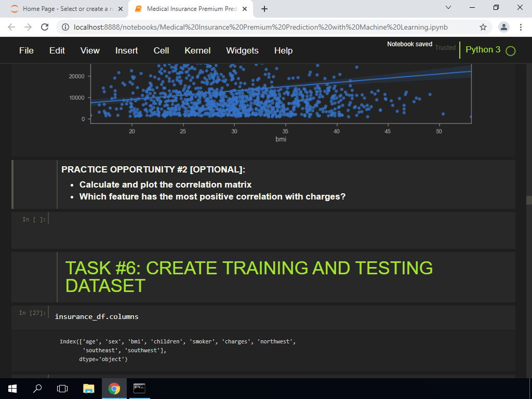Image resolution: width=532 pixels, height=399 pixels.
Task: Open the Widgets menu
Action: pos(242,50)
